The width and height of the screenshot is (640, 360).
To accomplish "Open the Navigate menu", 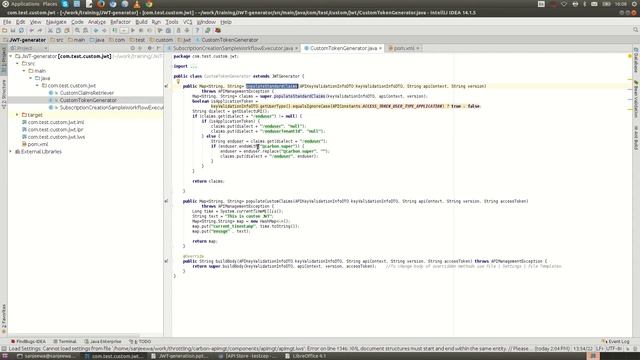I will (56, 22).
